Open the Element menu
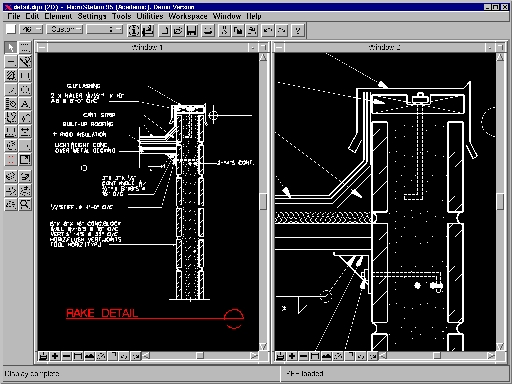Viewport: 512px width, 384px height. coord(58,16)
